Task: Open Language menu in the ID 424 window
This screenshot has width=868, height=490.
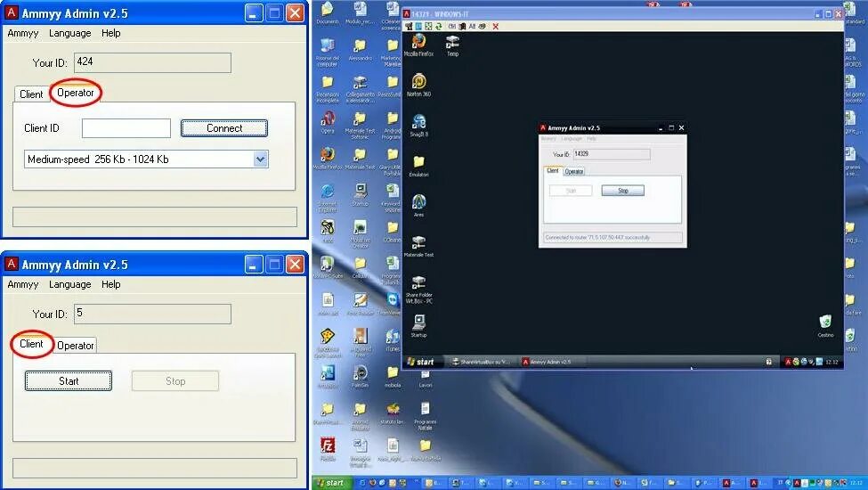Action: coord(69,33)
